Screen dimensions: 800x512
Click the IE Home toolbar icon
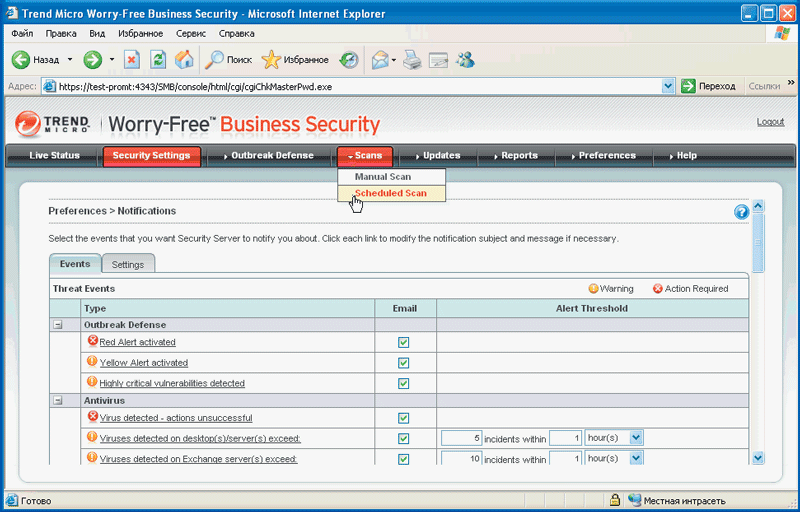184,59
